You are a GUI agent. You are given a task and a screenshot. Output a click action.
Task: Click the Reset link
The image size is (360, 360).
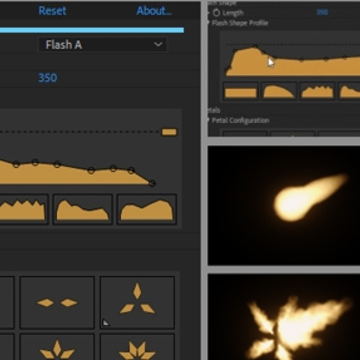coord(52,11)
